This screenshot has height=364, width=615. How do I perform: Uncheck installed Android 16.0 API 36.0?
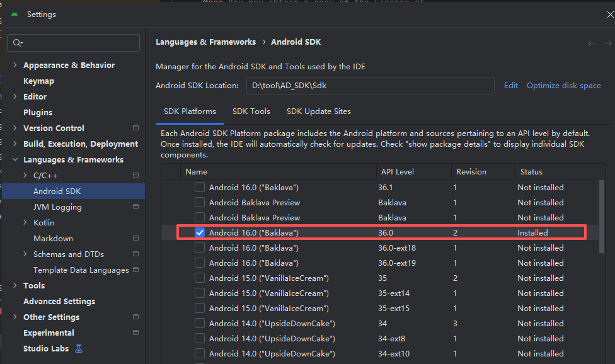click(200, 233)
